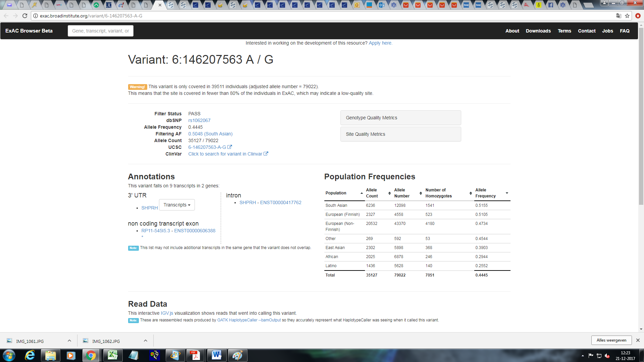The image size is (644, 362).
Task: Open Excel from the Windows taskbar
Action: tap(113, 355)
